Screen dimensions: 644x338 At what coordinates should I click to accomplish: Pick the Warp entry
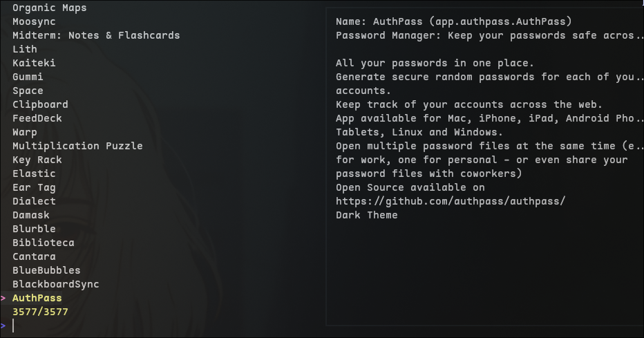point(25,132)
